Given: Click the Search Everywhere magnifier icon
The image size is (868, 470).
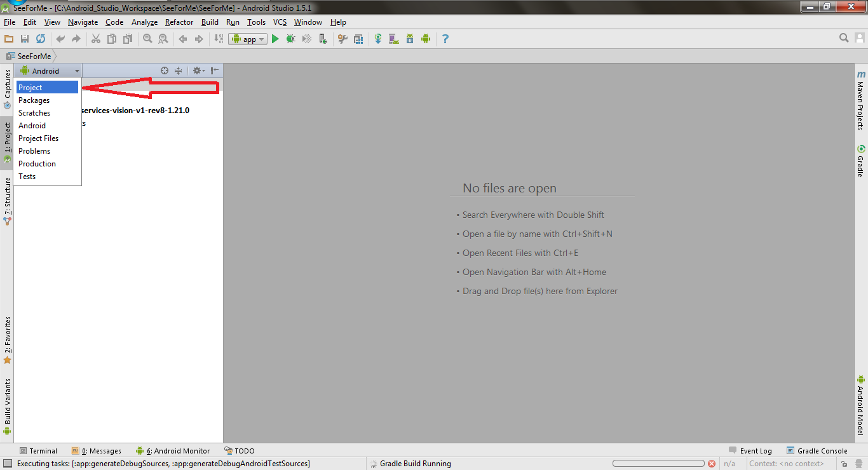Looking at the screenshot, I should coord(844,38).
